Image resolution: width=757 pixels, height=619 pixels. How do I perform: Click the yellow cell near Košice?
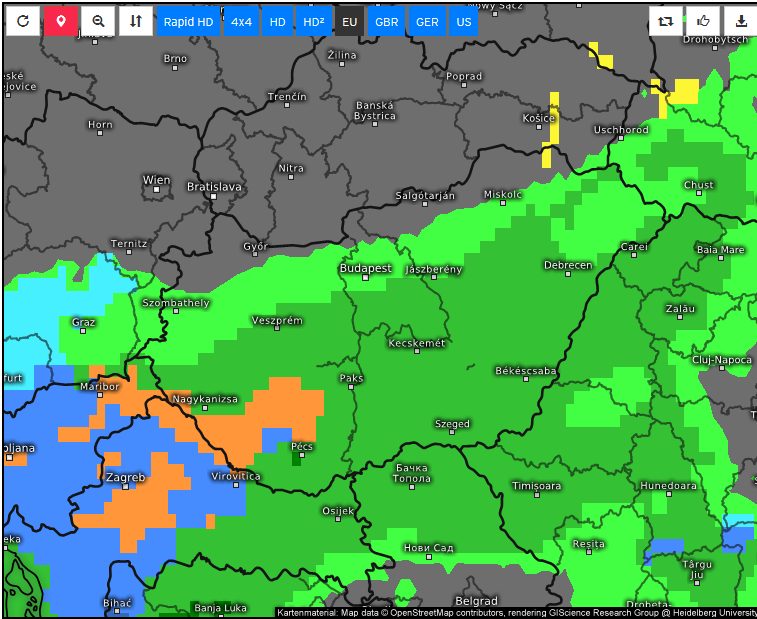(554, 118)
